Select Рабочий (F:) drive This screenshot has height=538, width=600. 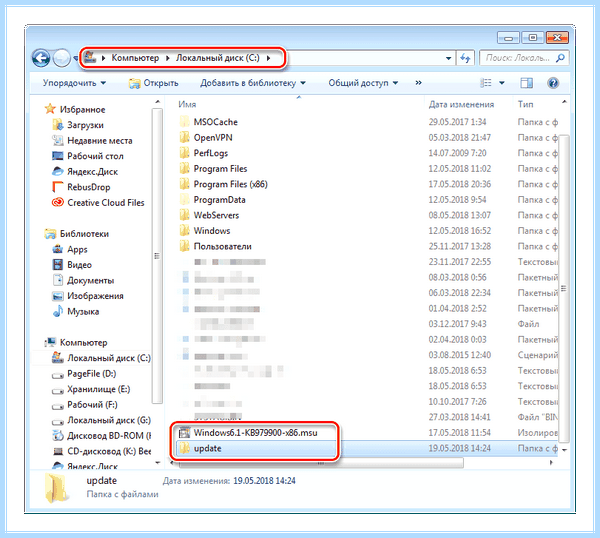(92, 405)
